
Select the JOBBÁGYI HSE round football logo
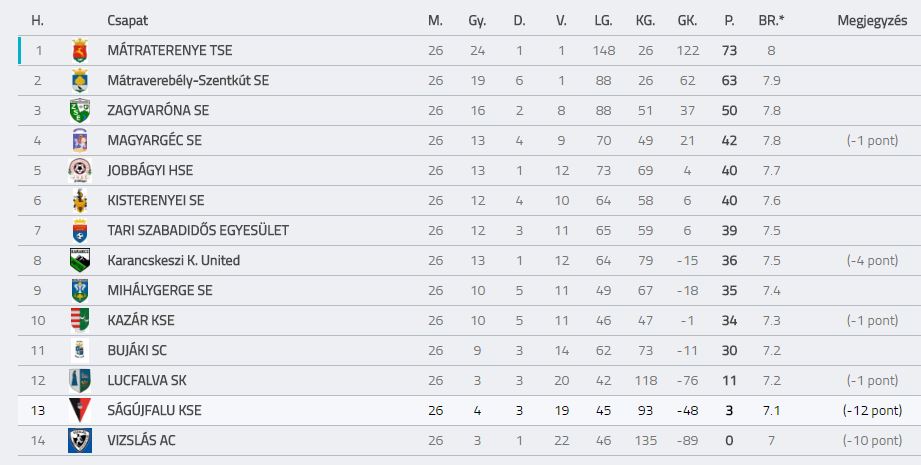[80, 170]
